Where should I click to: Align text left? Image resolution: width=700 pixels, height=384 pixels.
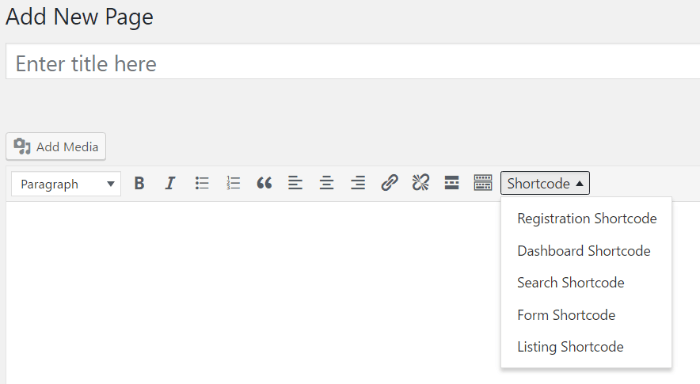click(295, 183)
